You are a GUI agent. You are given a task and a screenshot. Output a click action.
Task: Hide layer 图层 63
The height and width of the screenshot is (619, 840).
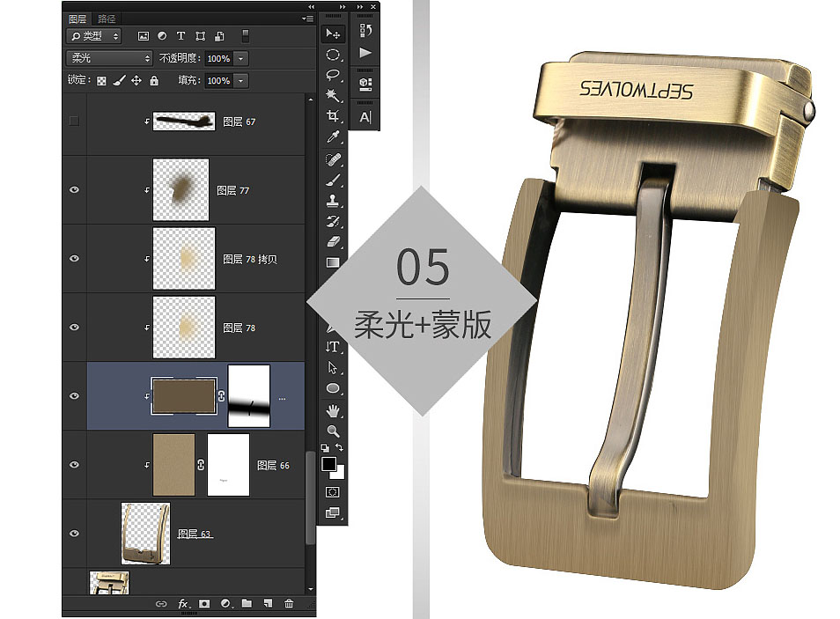[75, 534]
